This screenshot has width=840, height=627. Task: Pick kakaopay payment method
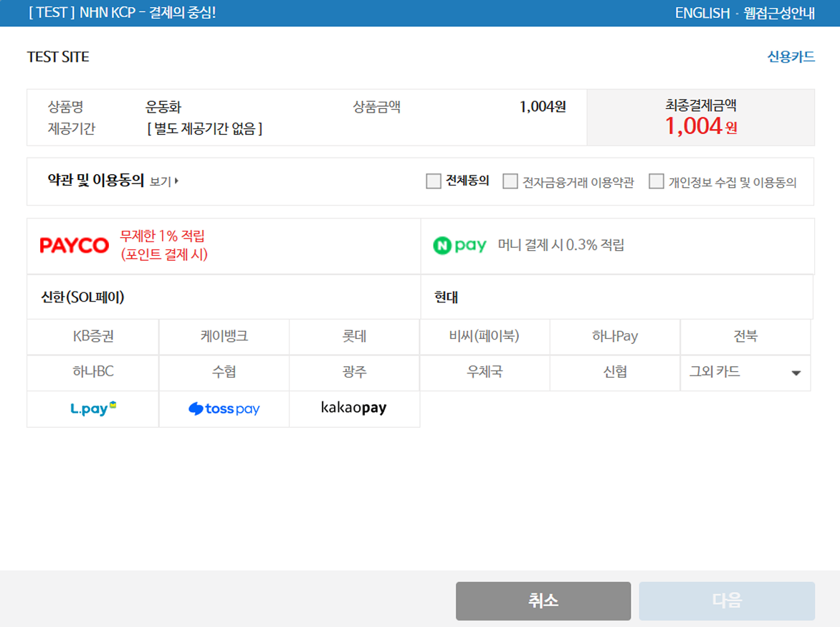[x=354, y=409]
